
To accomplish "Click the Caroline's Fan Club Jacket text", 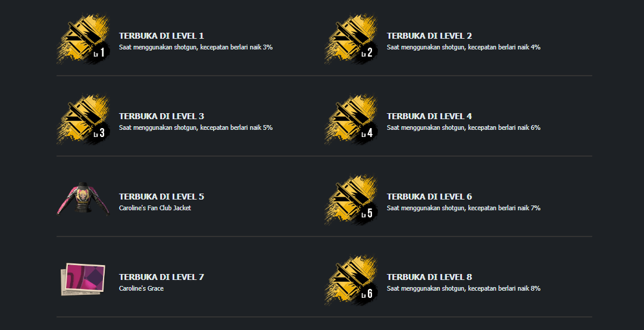I will [x=155, y=208].
